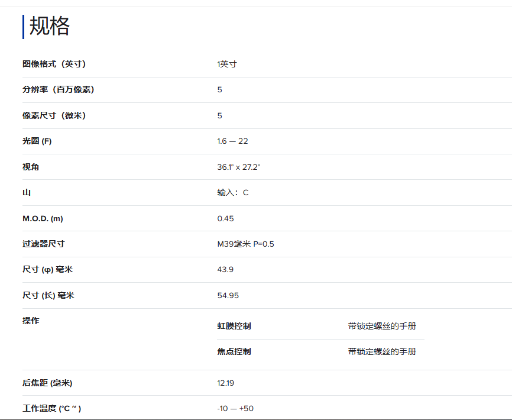
Task: Click the 像素尺寸（微米）label
Action: (54, 115)
